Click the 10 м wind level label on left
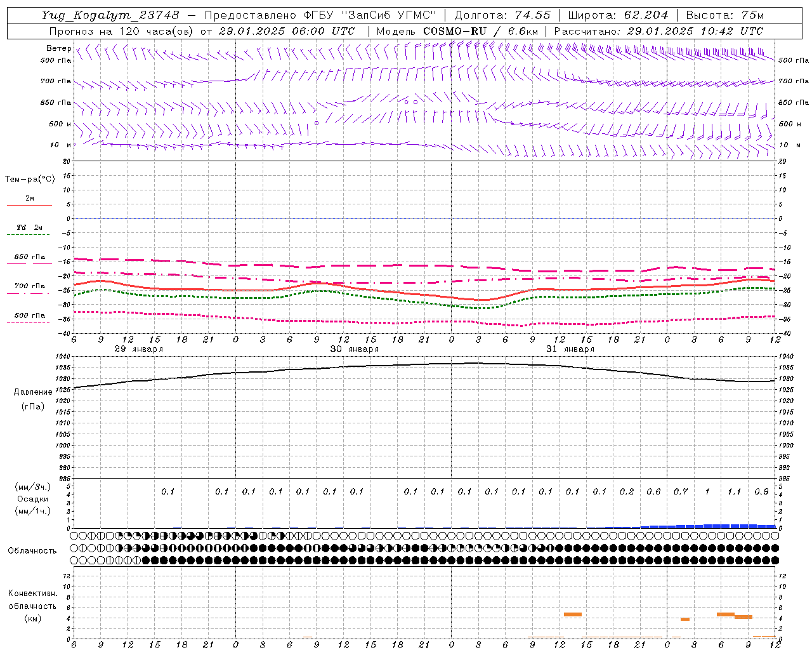The width and height of the screenshot is (812, 650). point(61,145)
